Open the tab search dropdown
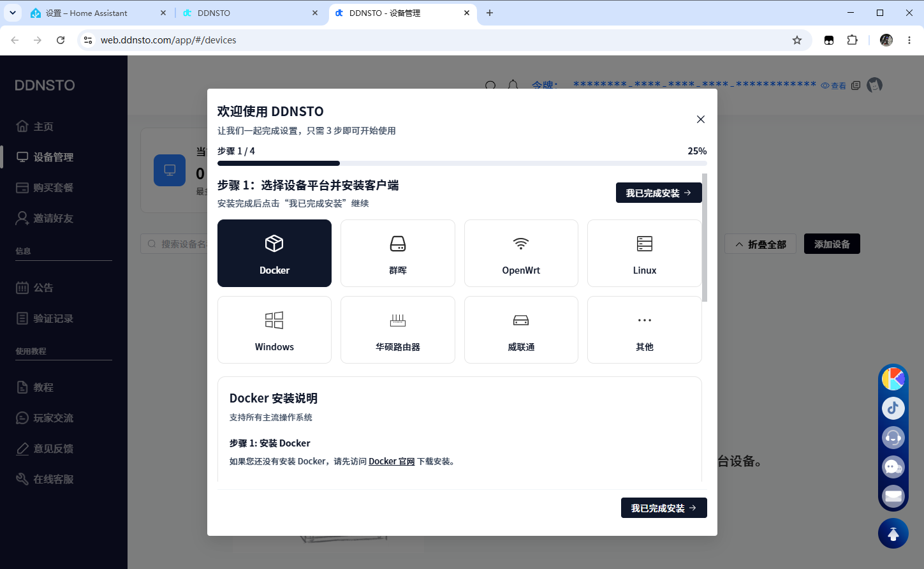This screenshot has width=924, height=569. click(x=12, y=13)
